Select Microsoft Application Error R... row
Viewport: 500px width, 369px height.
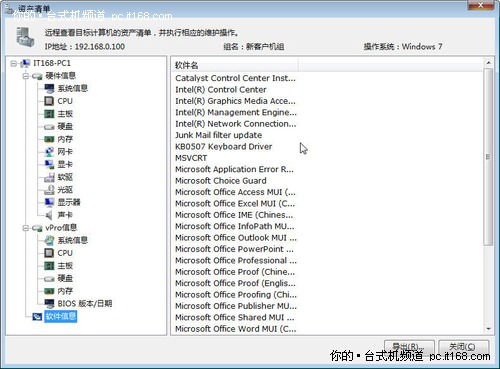tap(235, 169)
